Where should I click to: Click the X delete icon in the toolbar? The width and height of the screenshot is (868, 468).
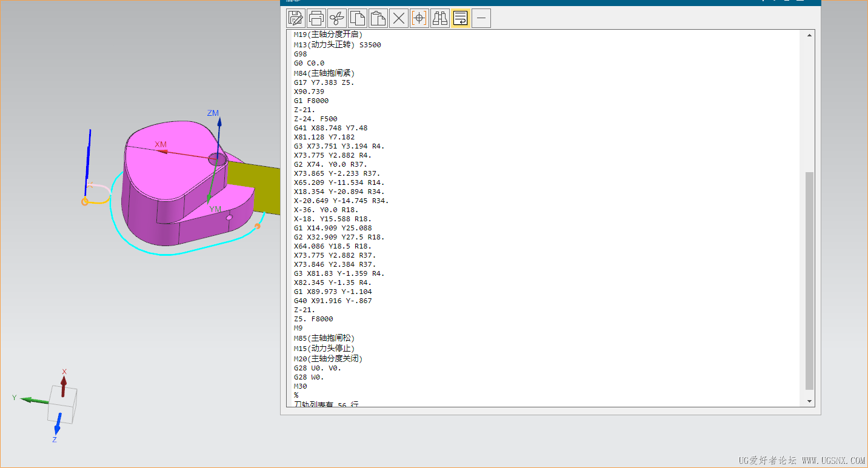(398, 18)
